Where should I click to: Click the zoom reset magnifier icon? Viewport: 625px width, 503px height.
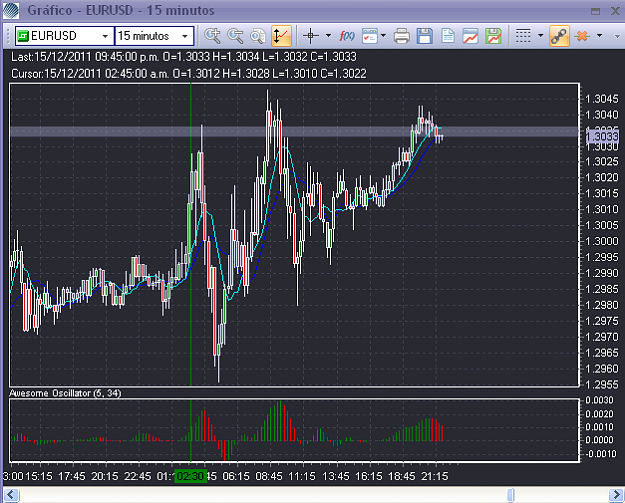(258, 36)
